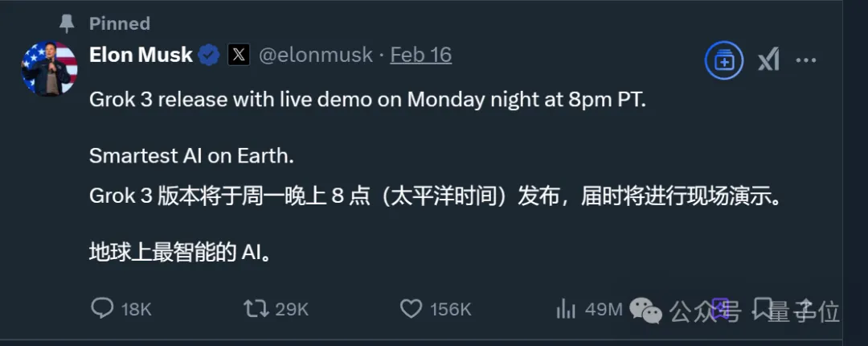868x346 pixels.
Task: Repost the tweet using the retweet icon
Action: pyautogui.click(x=256, y=307)
